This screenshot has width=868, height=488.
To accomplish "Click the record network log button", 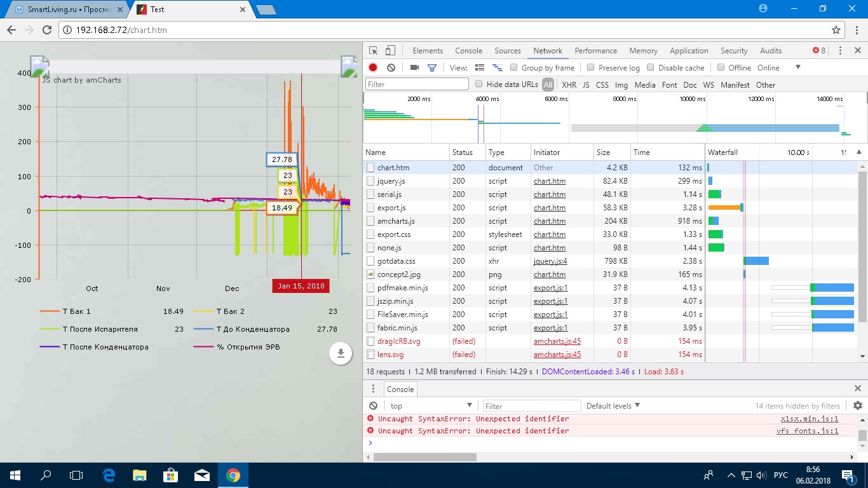I will point(373,67).
